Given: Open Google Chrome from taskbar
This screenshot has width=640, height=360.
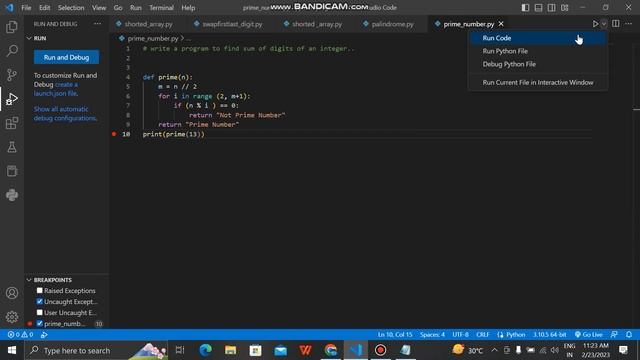Looking at the screenshot, I should [x=331, y=350].
